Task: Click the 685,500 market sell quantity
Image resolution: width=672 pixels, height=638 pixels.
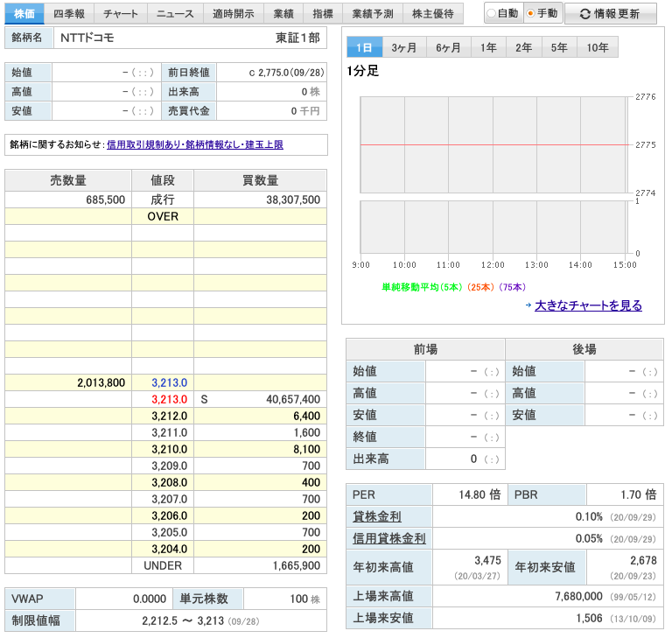Action: 105,200
